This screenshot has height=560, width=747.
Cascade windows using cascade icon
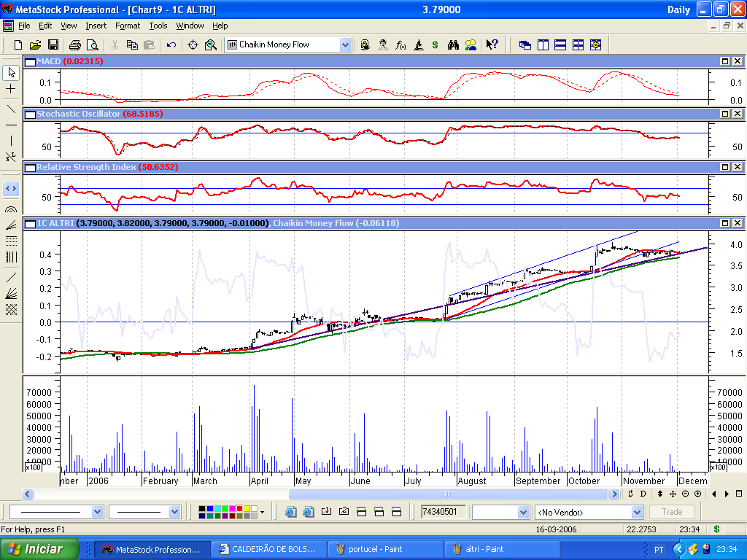click(x=525, y=44)
